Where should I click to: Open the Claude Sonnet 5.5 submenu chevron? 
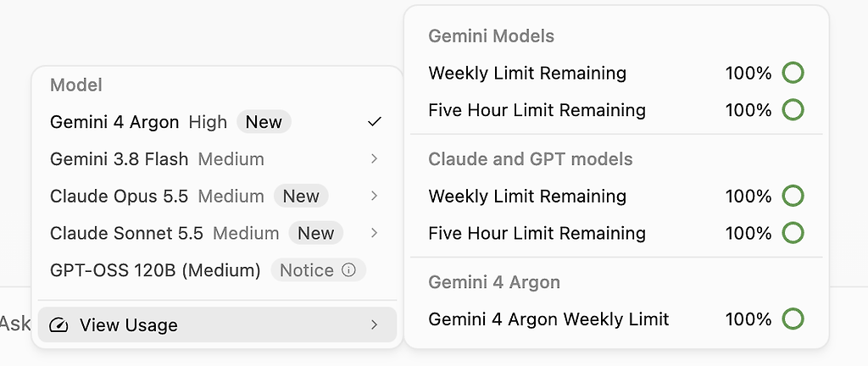point(375,233)
